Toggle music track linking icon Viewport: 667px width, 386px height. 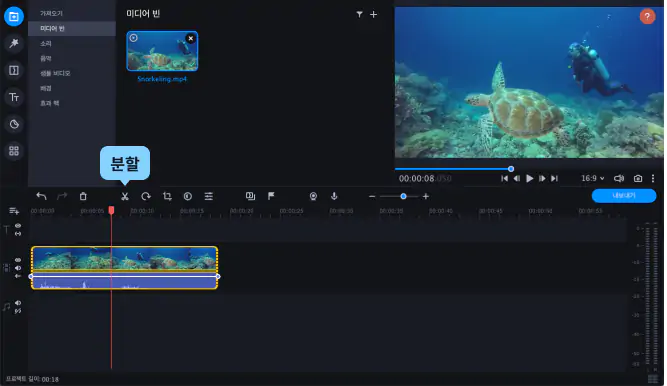[18, 311]
